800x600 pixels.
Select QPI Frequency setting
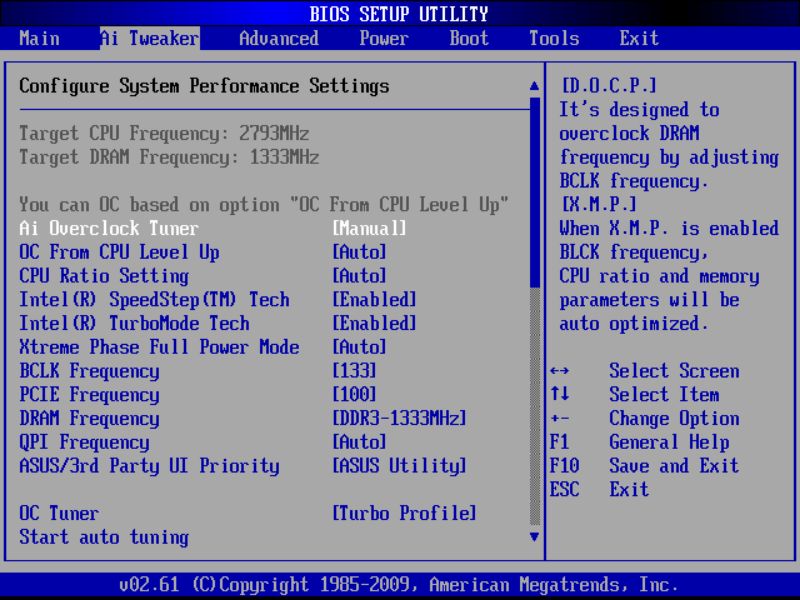(x=84, y=442)
